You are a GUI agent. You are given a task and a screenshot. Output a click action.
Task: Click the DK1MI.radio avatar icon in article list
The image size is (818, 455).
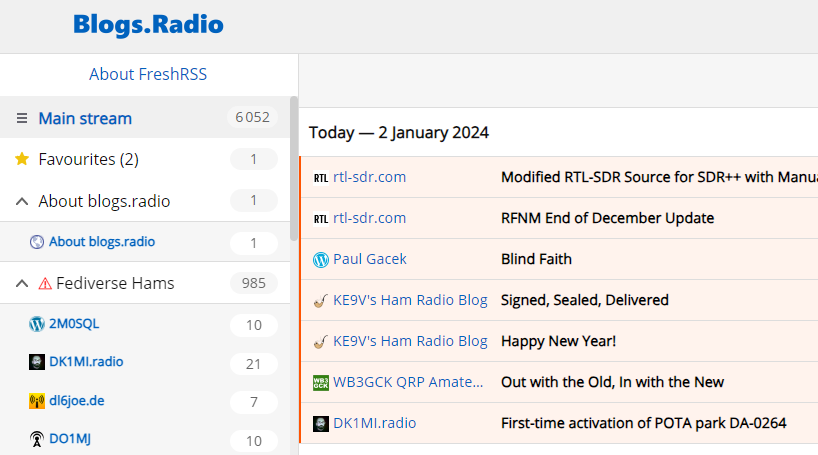[x=321, y=424]
